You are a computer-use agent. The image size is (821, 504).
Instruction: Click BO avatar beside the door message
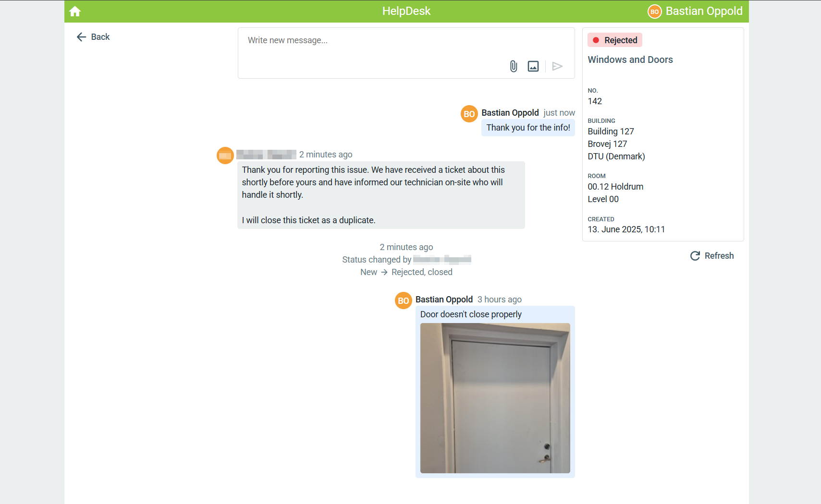(404, 300)
